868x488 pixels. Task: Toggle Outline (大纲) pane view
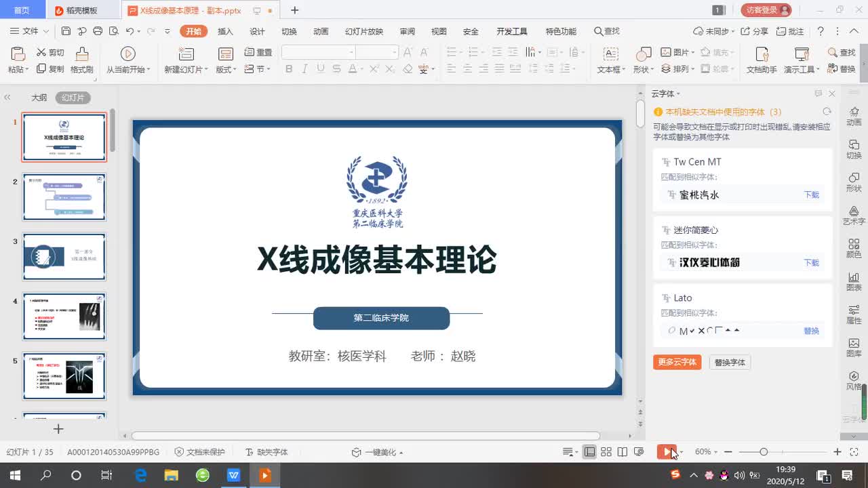(x=39, y=98)
